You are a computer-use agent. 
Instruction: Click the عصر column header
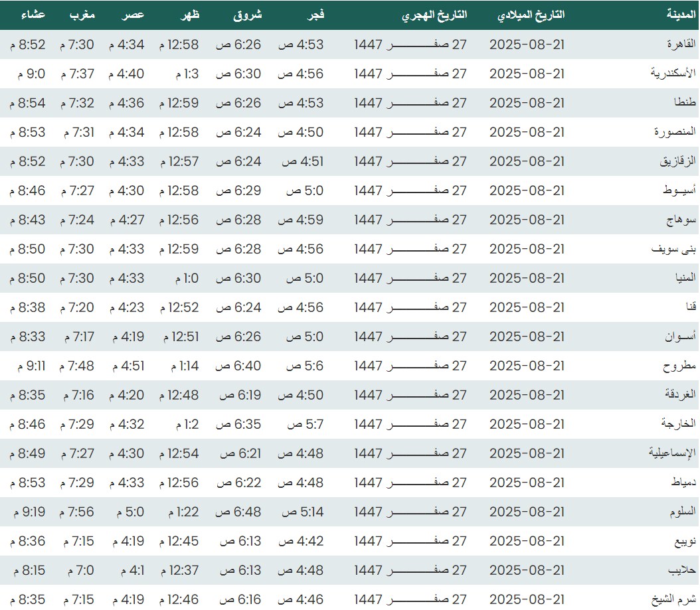coord(132,15)
